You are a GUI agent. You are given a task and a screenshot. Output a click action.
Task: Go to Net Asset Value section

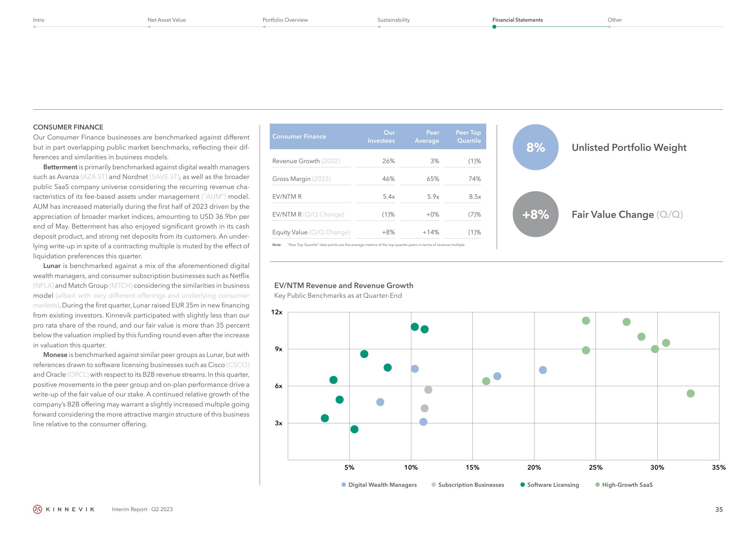[x=167, y=20]
